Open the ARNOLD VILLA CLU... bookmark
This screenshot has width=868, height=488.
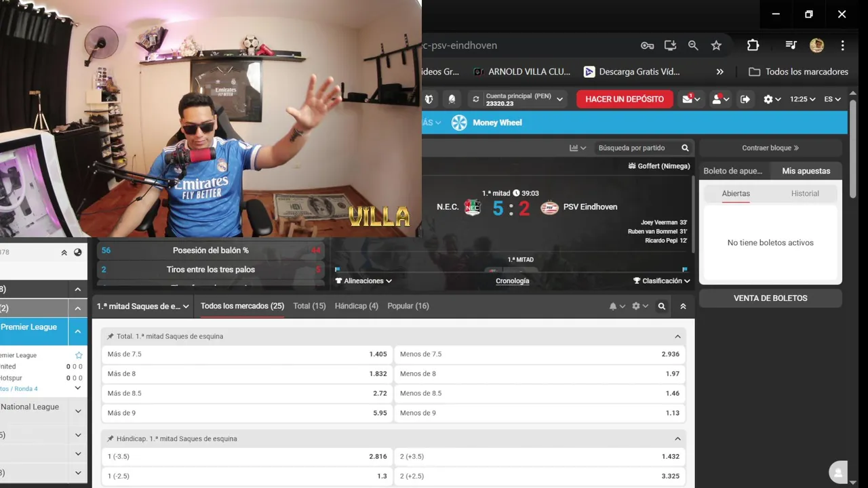pyautogui.click(x=522, y=72)
